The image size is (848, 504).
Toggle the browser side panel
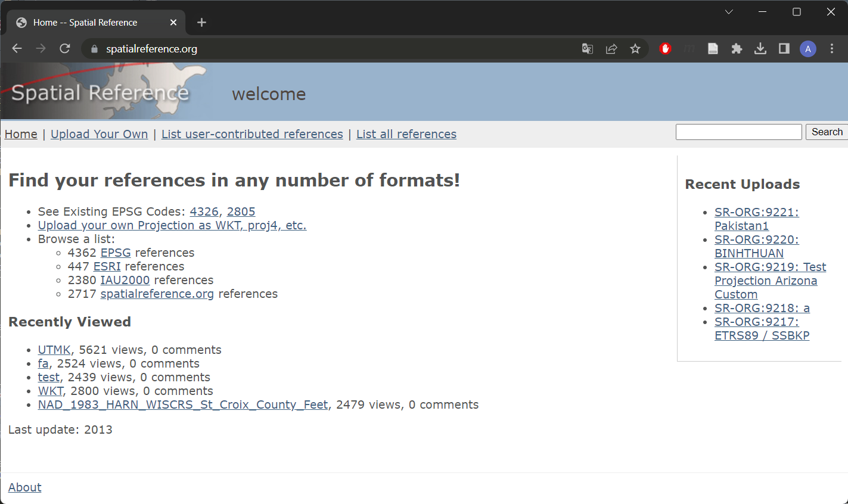(x=784, y=49)
